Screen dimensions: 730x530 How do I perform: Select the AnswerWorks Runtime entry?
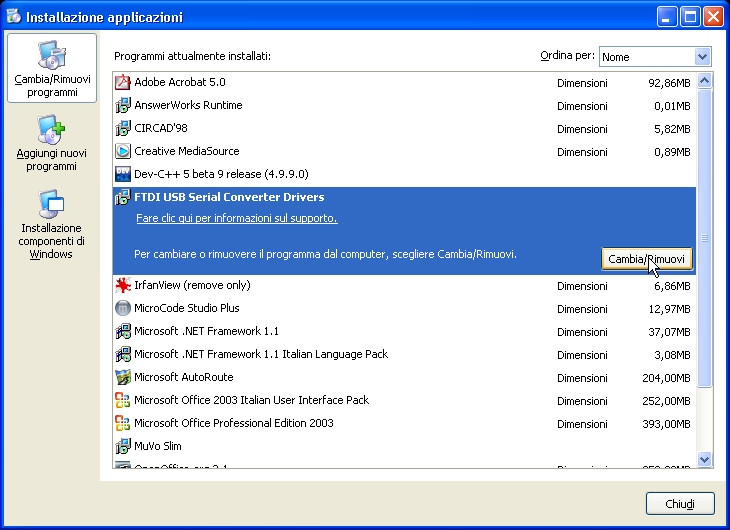404,105
